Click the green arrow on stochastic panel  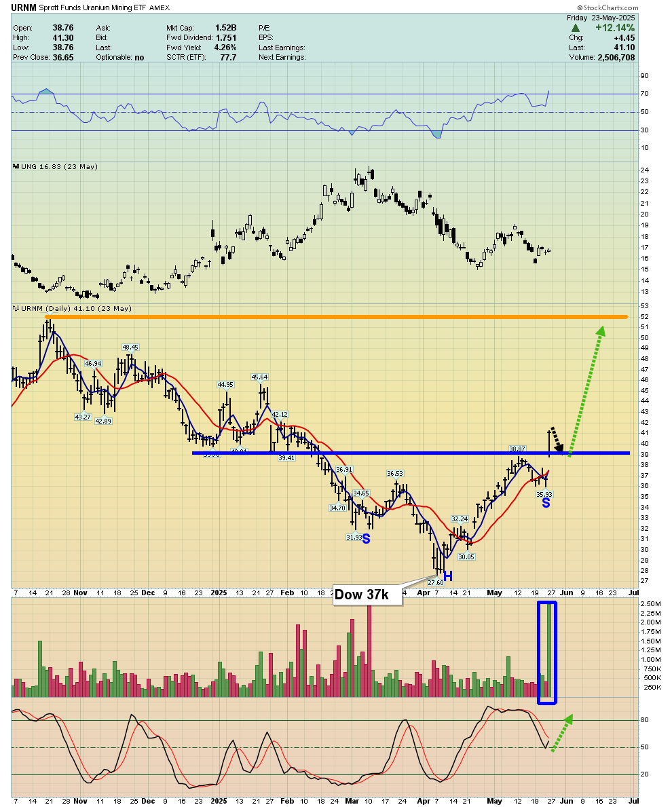pos(562,733)
